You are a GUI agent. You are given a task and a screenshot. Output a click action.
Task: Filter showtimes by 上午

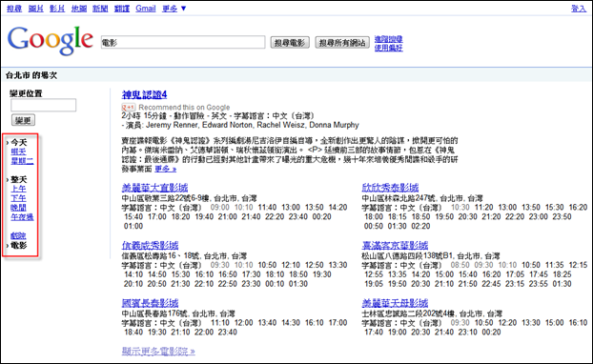[18, 189]
